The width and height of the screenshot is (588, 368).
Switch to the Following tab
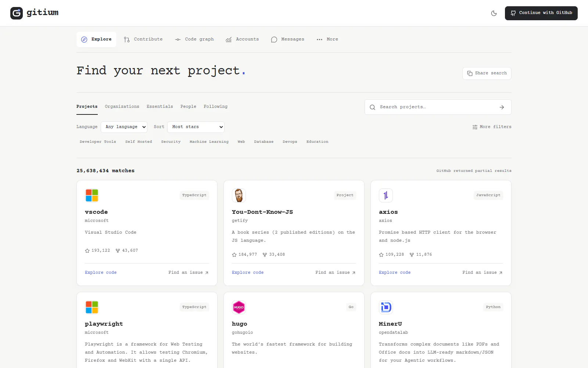click(216, 107)
